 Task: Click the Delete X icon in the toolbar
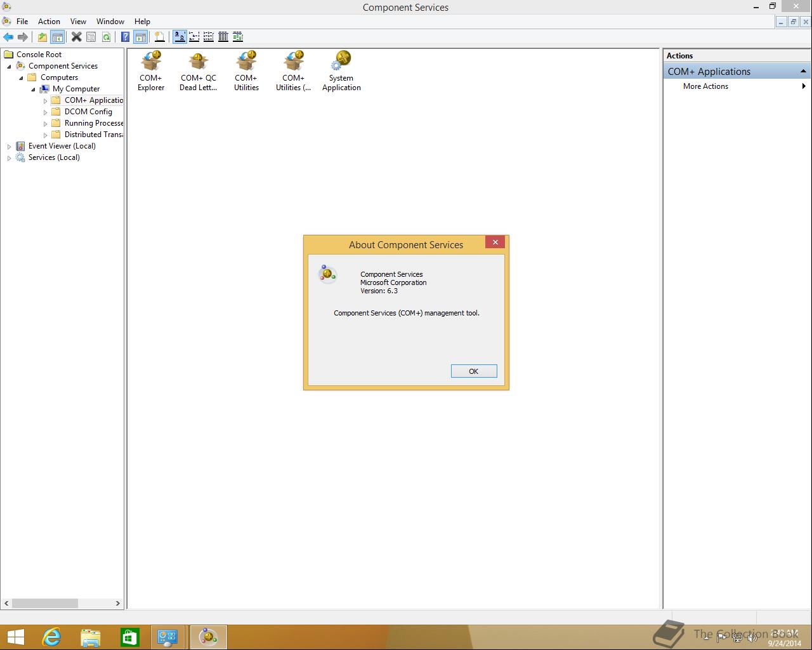pos(76,37)
